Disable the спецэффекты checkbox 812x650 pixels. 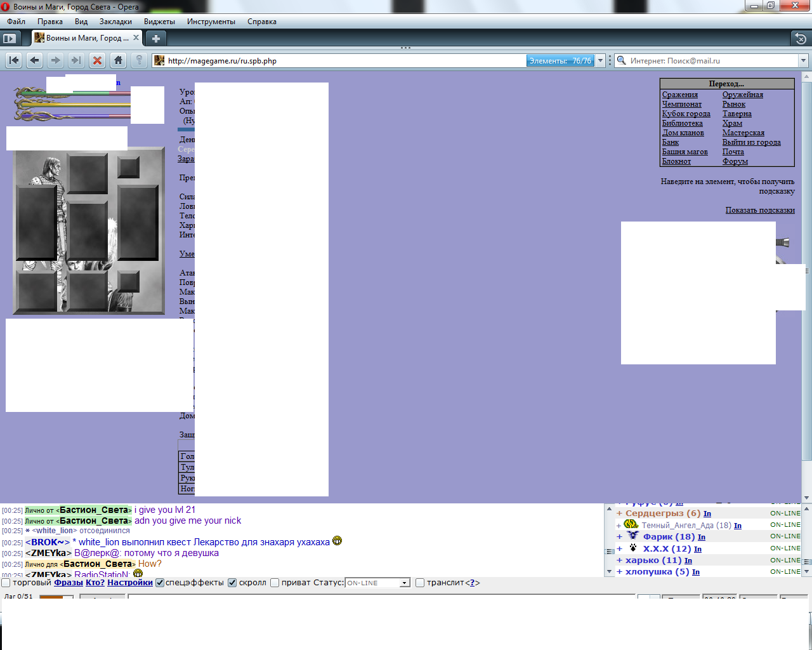click(160, 583)
